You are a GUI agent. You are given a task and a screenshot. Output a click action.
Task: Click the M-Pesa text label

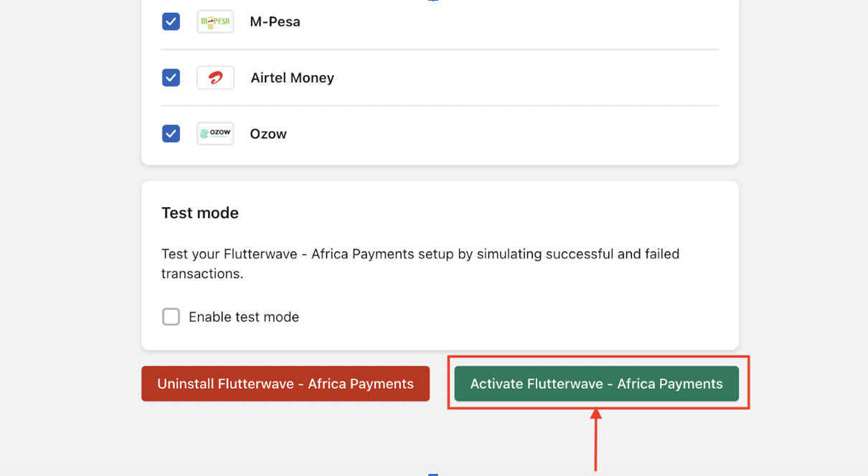coord(275,22)
